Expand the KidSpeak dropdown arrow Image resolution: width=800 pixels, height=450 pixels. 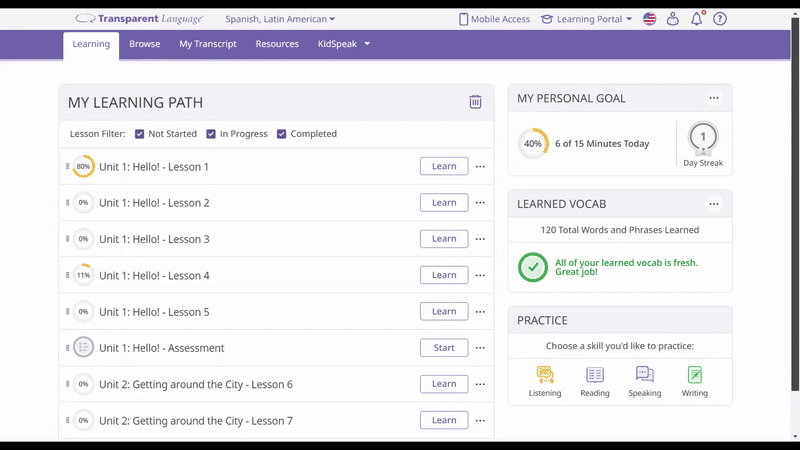(x=367, y=44)
